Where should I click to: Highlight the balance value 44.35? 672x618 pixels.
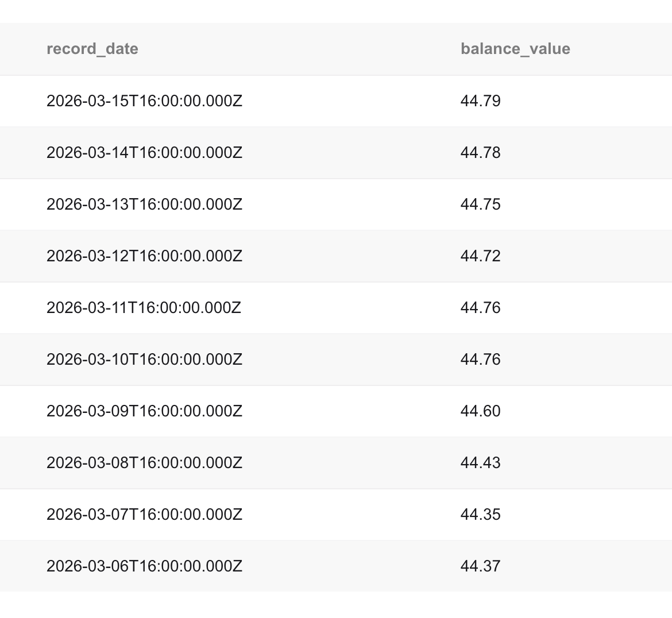(480, 515)
